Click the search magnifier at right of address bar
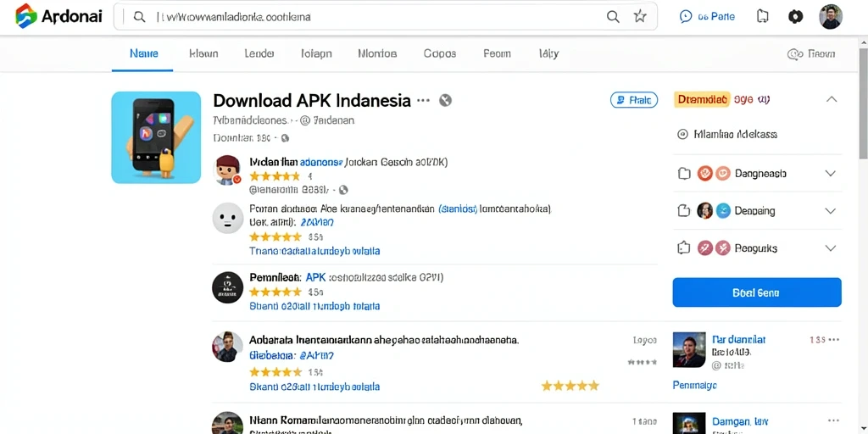 tap(613, 17)
